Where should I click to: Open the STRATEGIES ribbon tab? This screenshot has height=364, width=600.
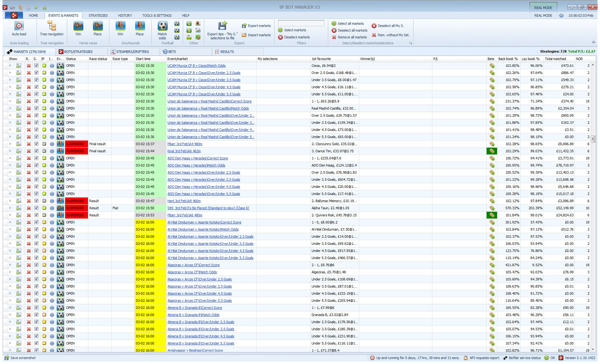tap(98, 15)
